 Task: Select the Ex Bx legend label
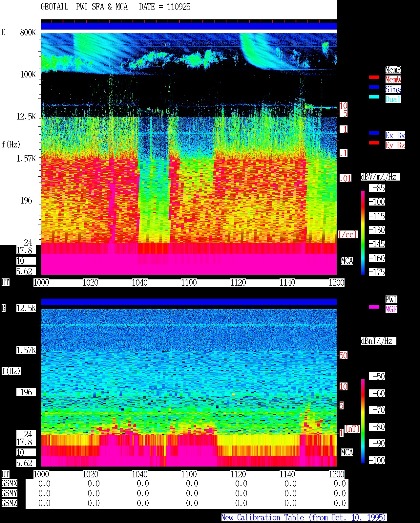pos(395,135)
